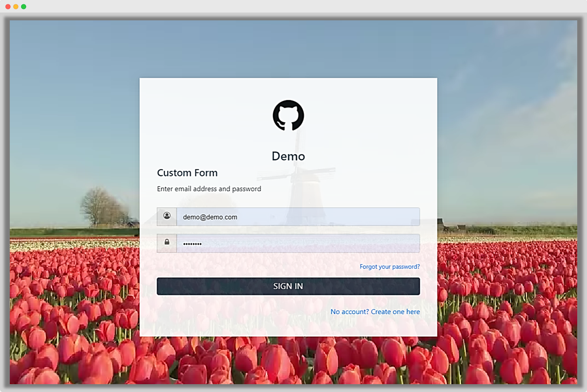Minimize the window using the yellow button

16,7
